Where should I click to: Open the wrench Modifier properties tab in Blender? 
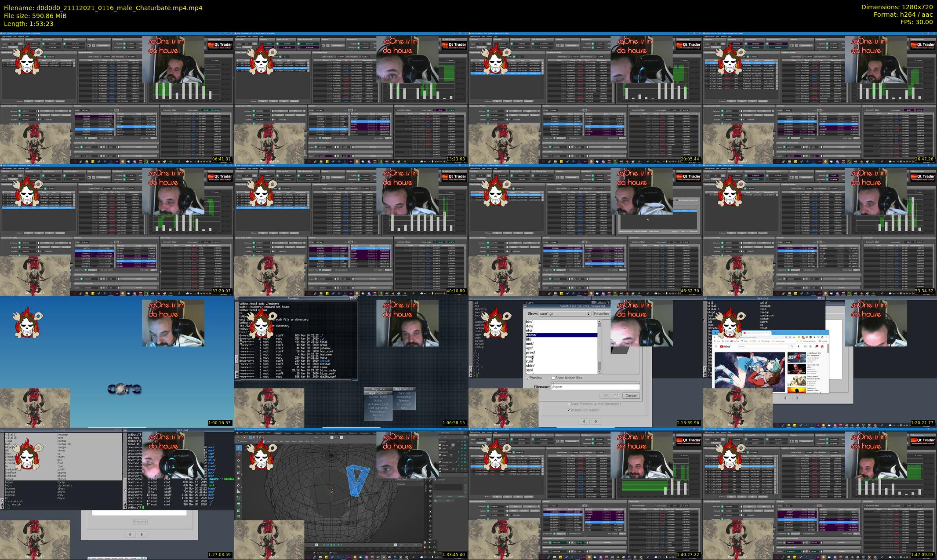pyautogui.click(x=430, y=516)
